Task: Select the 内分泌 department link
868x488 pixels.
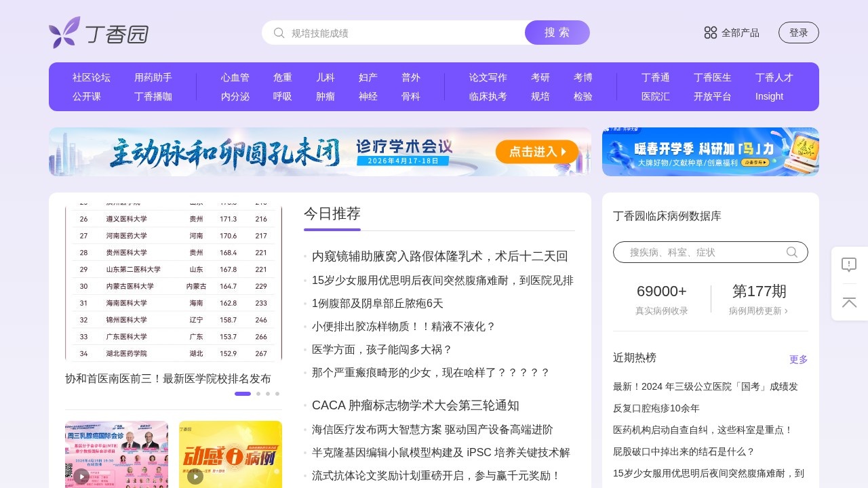Action: point(235,96)
